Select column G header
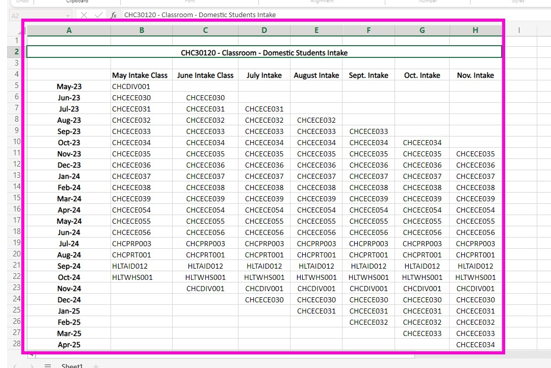551x368 pixels. pyautogui.click(x=422, y=30)
